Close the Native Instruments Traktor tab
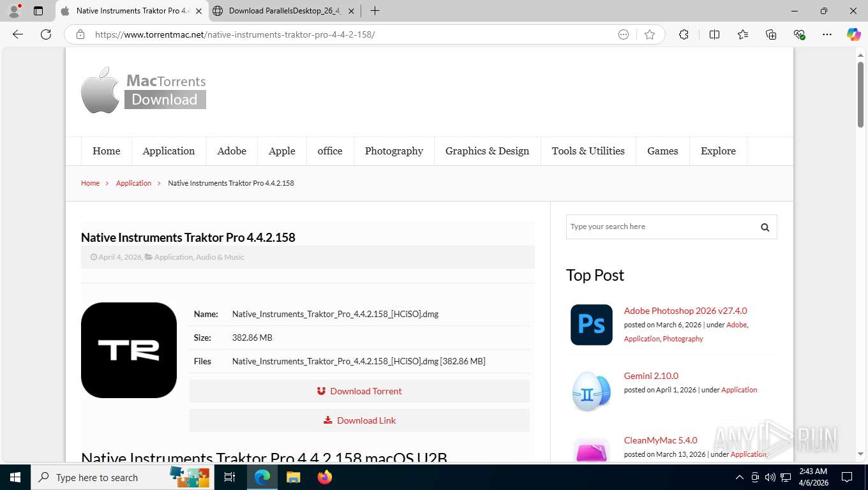868x490 pixels. pyautogui.click(x=199, y=11)
